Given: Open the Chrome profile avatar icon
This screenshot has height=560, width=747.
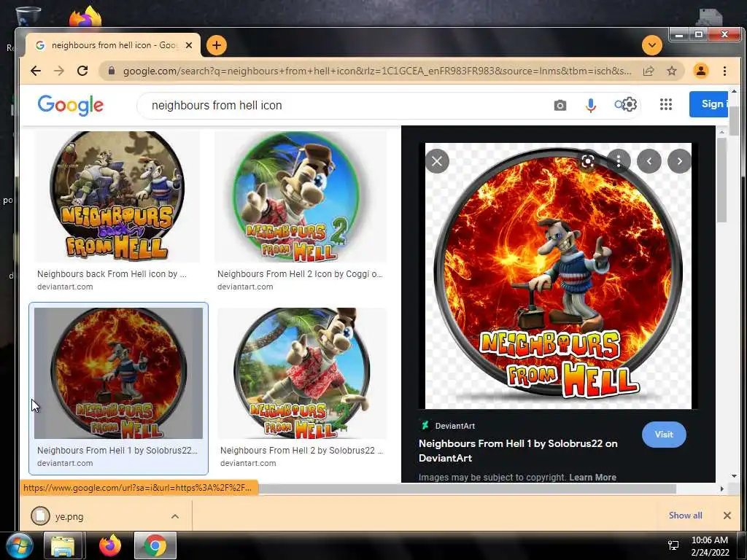Looking at the screenshot, I should 701,71.
